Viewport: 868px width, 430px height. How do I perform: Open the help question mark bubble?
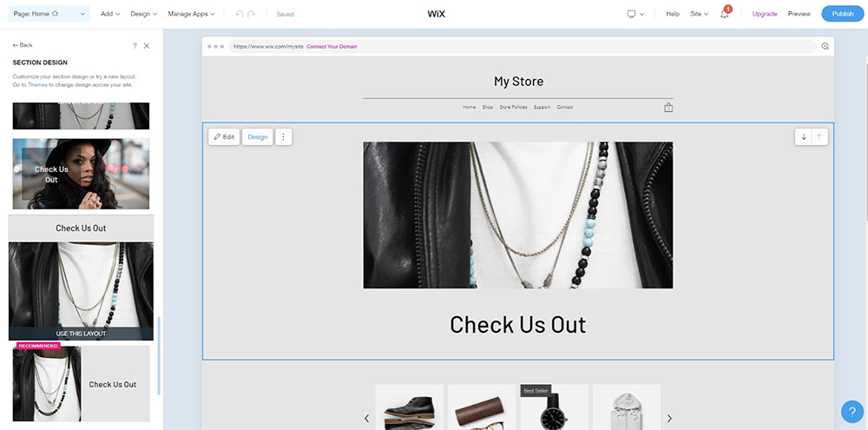click(x=852, y=412)
